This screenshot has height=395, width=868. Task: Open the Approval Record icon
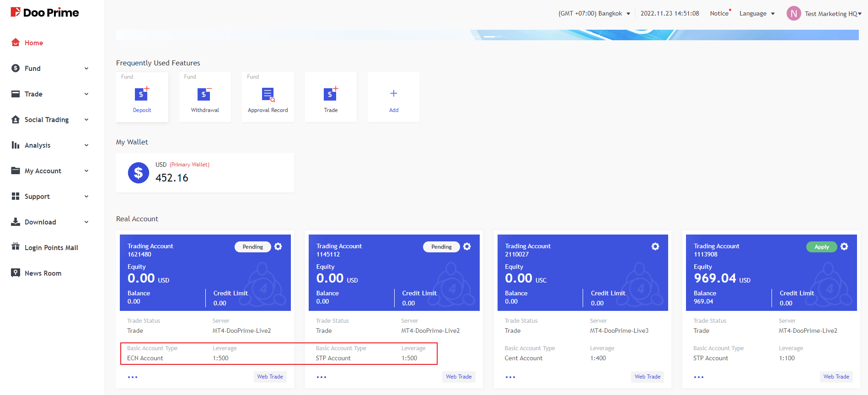coord(268,95)
